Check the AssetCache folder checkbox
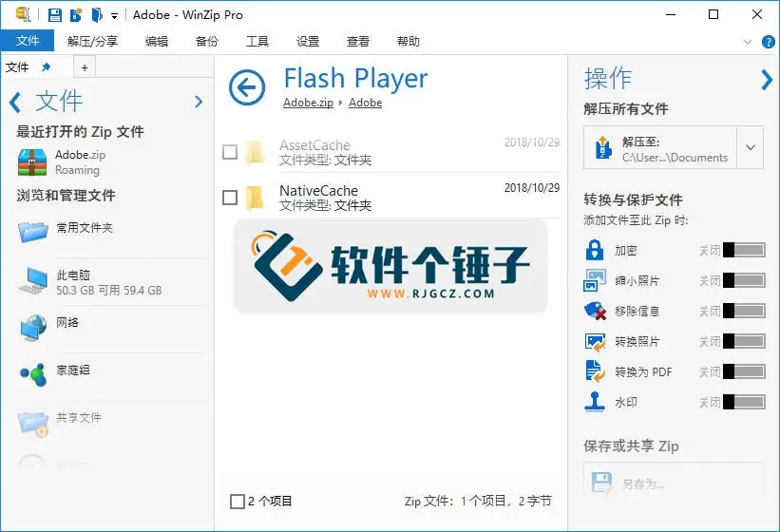 (230, 152)
